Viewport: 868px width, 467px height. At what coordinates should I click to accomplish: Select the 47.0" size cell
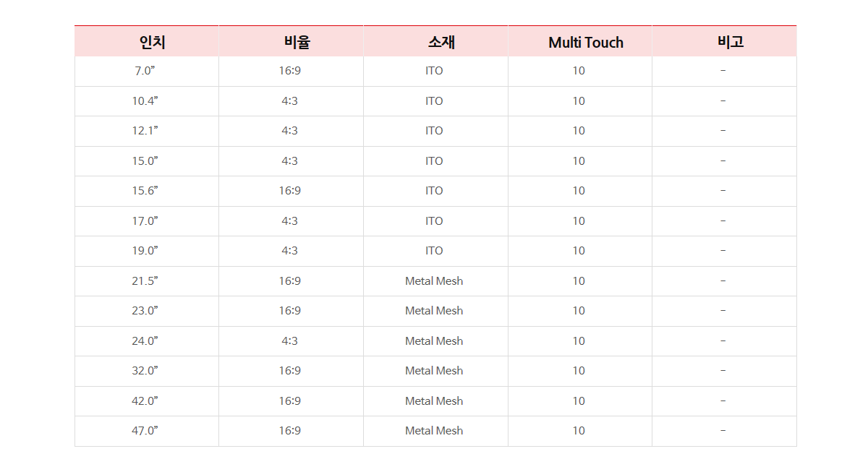147,431
